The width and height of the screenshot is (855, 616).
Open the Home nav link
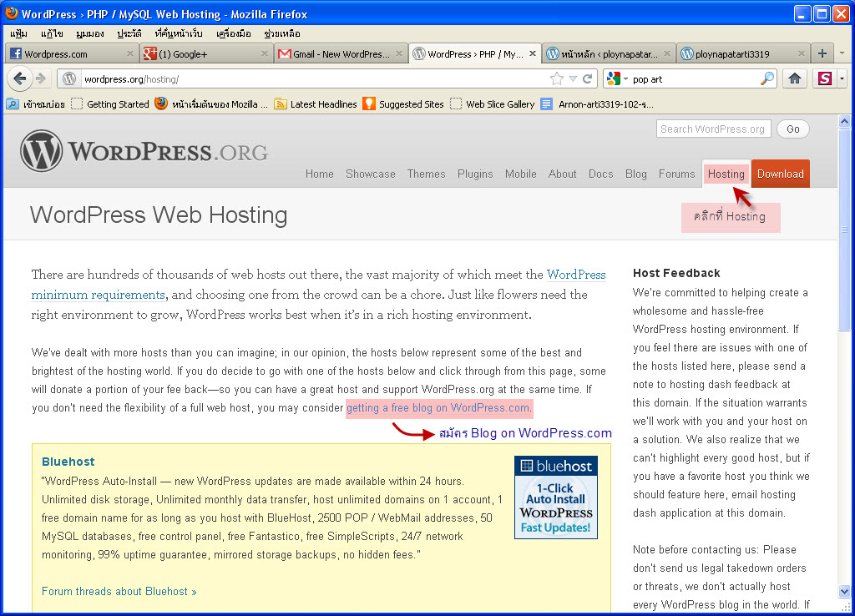320,174
